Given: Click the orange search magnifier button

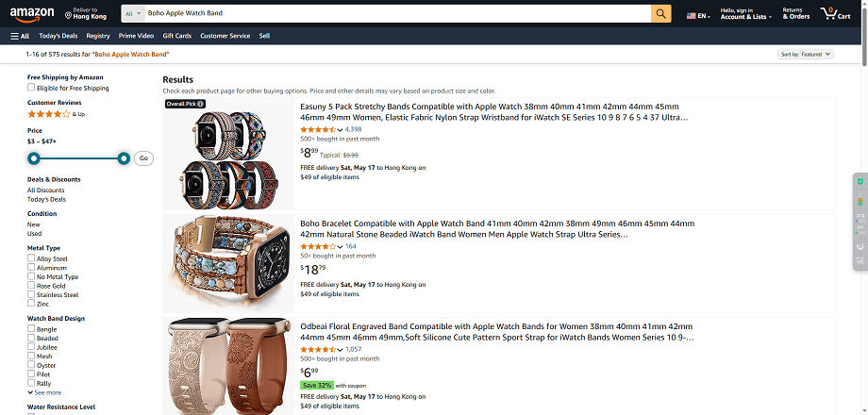Looking at the screenshot, I should (x=661, y=13).
